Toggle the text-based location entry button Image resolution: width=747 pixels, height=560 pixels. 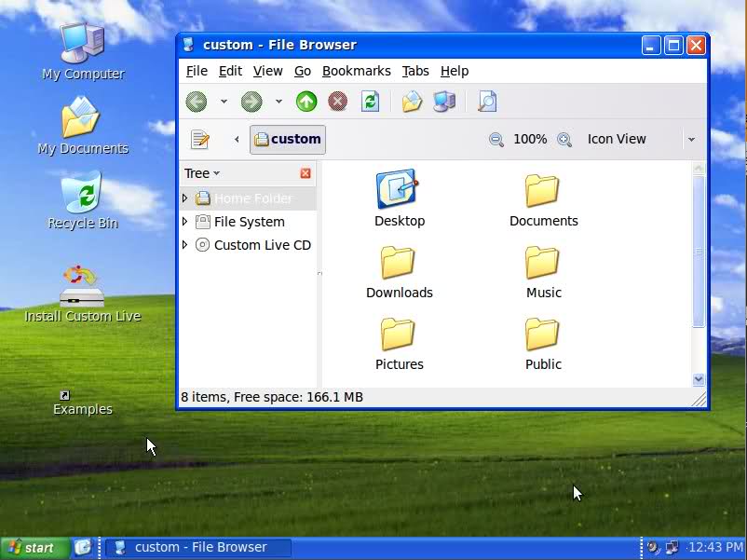(200, 139)
